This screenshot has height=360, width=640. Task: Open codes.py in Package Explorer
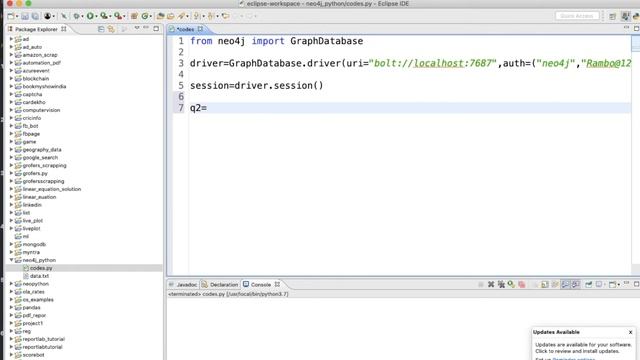coord(41,268)
